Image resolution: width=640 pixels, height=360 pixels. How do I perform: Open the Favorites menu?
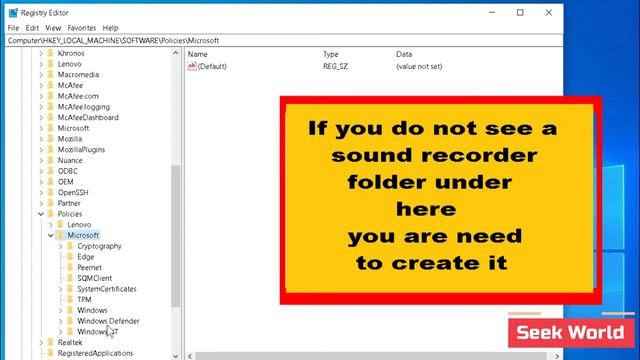pos(82,28)
